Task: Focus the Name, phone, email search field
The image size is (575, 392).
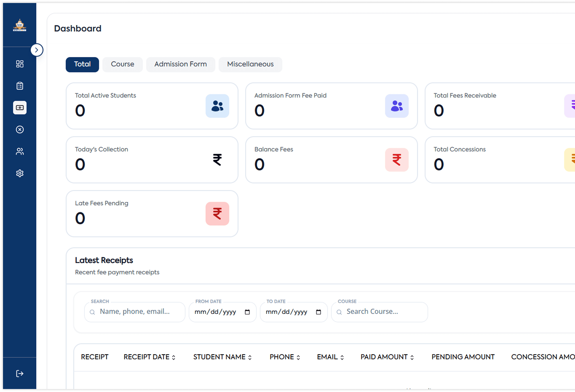Action: click(x=135, y=312)
